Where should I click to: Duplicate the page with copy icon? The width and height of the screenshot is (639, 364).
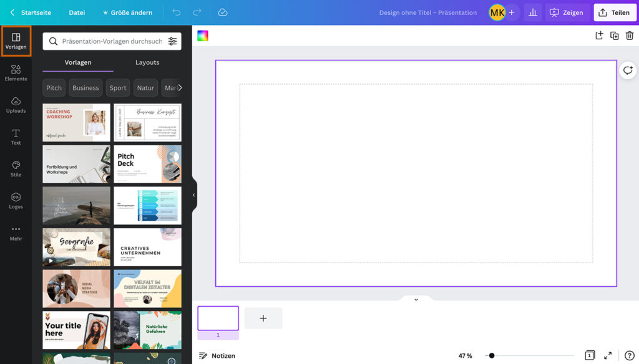tap(614, 36)
